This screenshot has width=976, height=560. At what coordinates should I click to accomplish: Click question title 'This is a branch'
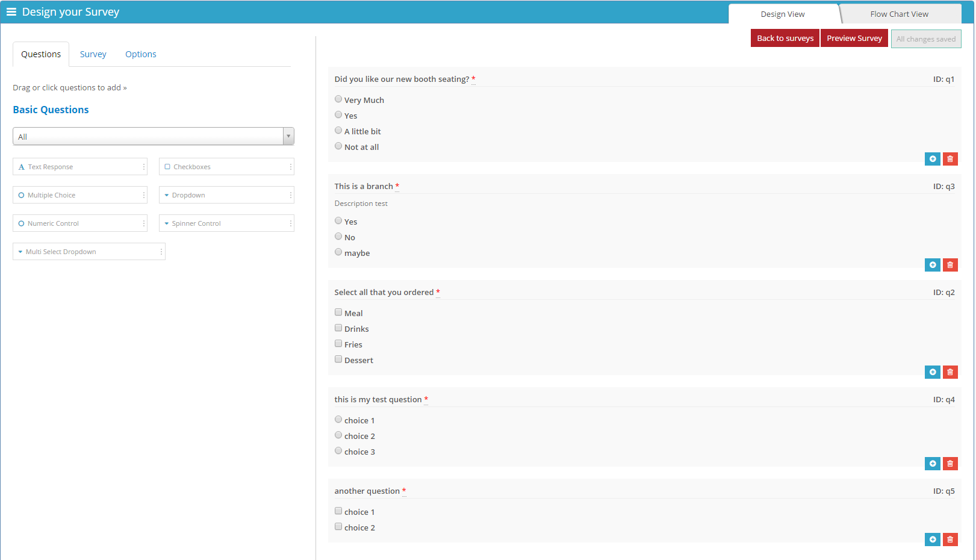pos(364,186)
